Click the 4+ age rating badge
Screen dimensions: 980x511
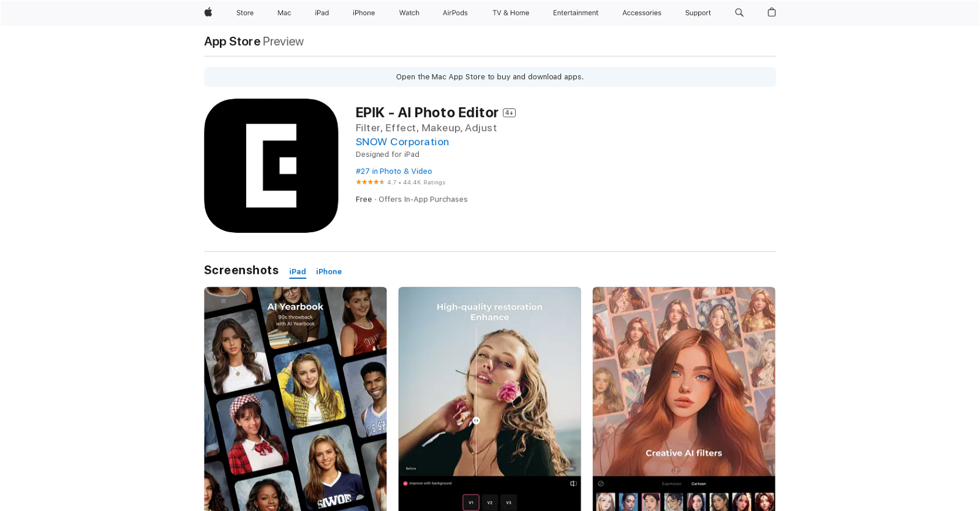[x=509, y=113]
